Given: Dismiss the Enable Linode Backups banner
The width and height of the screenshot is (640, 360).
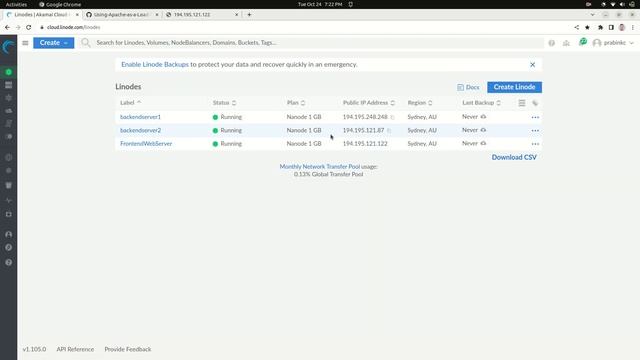Looking at the screenshot, I should 533,64.
